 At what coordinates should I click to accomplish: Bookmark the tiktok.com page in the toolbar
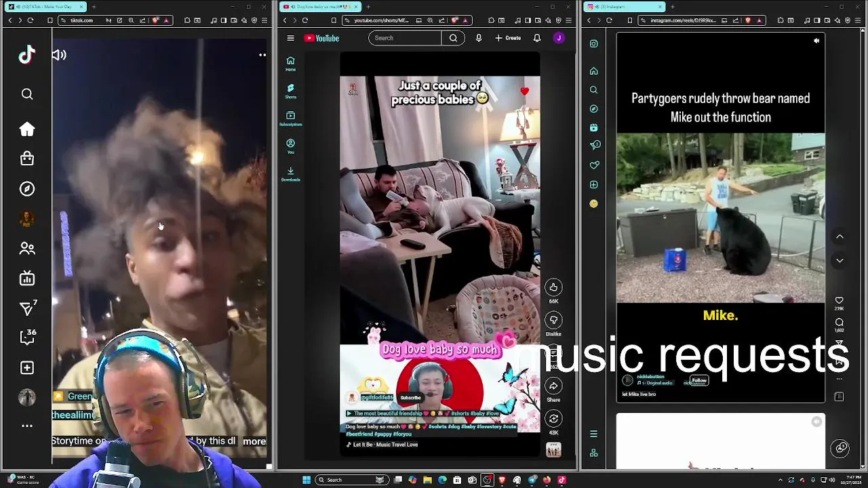click(x=50, y=20)
